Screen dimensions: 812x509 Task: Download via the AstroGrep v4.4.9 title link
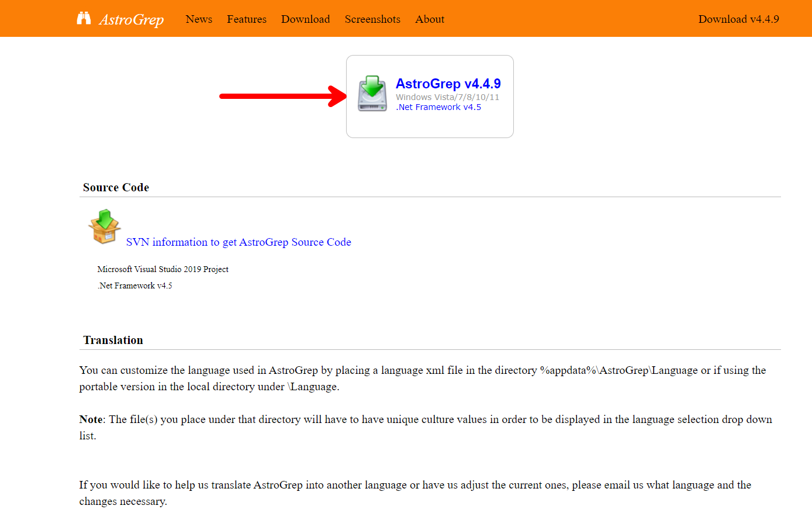coord(448,84)
